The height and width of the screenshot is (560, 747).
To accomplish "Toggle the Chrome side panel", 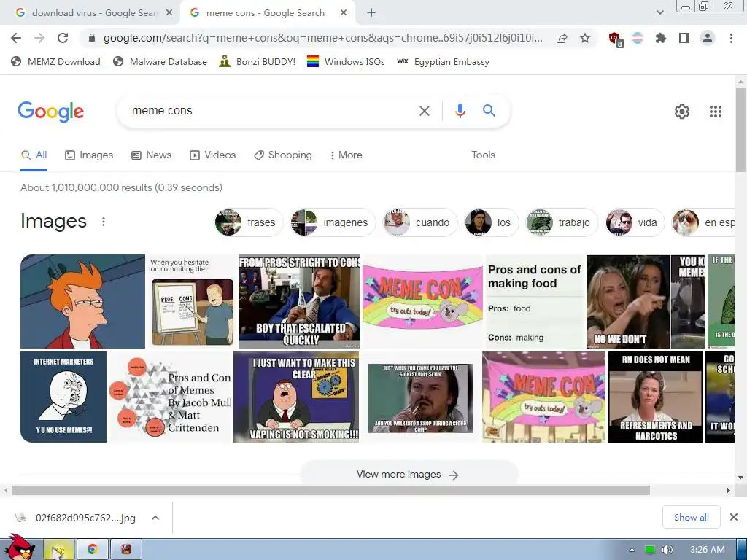I will 684,38.
